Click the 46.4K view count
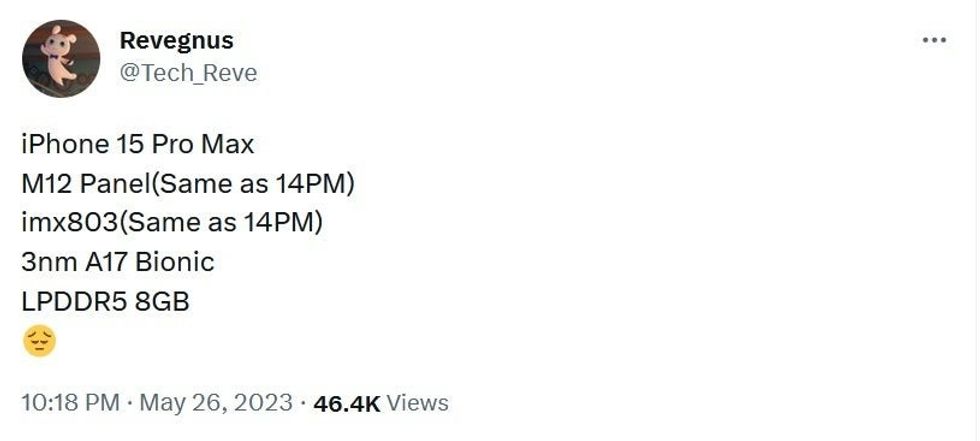 (x=346, y=403)
